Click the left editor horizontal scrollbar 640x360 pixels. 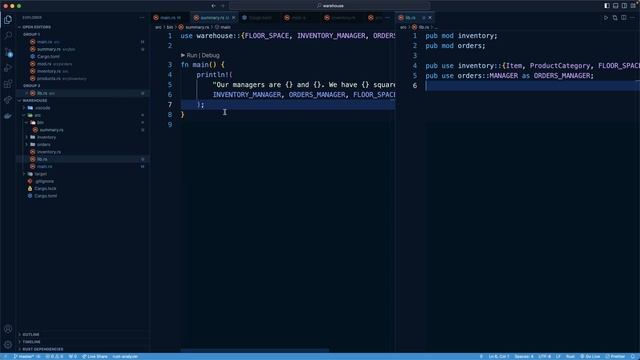tap(255, 350)
